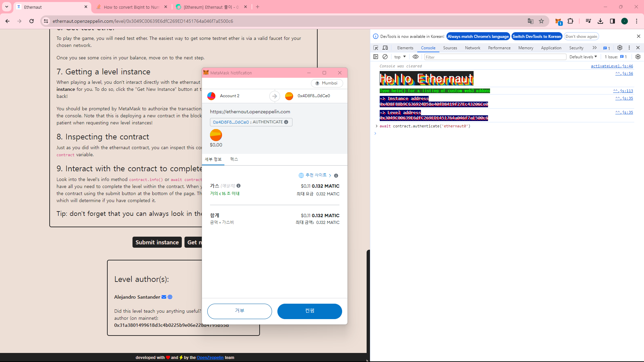The height and width of the screenshot is (362, 644).
Task: Open Chrome downloads icon
Action: click(x=600, y=21)
